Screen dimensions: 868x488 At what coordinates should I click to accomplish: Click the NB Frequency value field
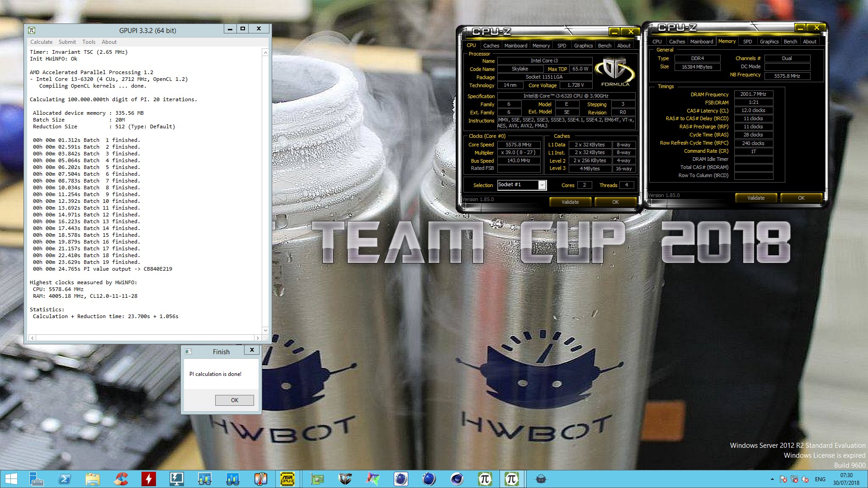click(787, 76)
